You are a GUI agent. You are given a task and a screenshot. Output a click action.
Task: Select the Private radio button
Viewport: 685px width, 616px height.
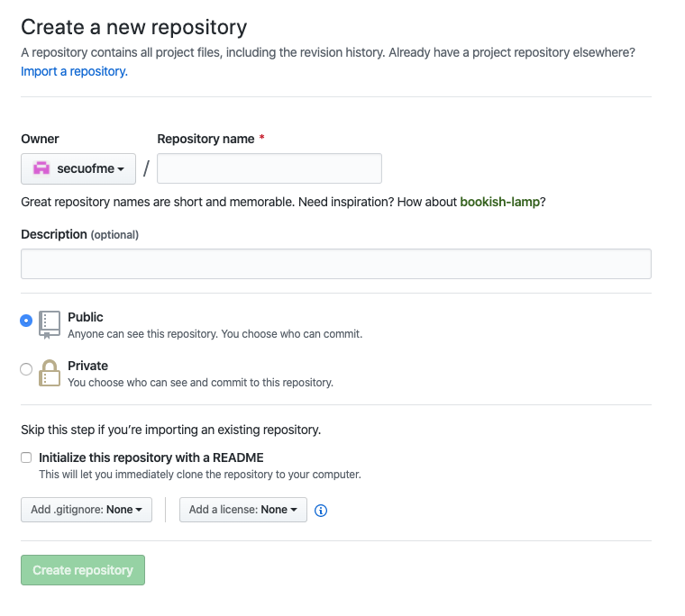(x=26, y=369)
